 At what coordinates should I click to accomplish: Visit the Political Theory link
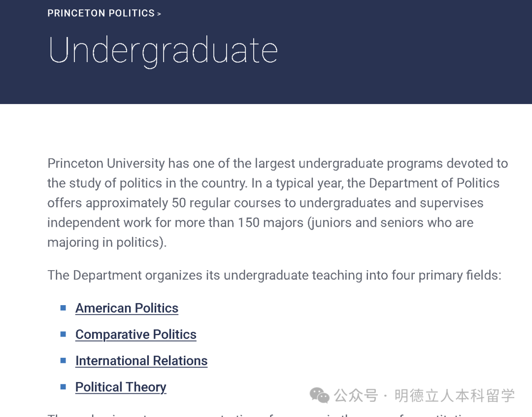pos(121,387)
